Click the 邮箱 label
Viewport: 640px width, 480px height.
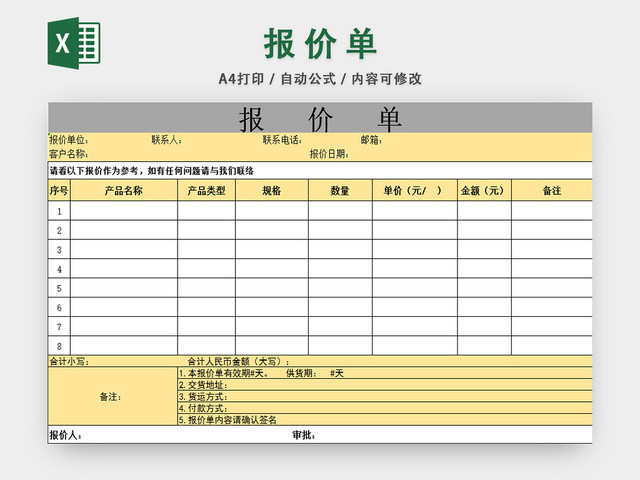pyautogui.click(x=371, y=140)
